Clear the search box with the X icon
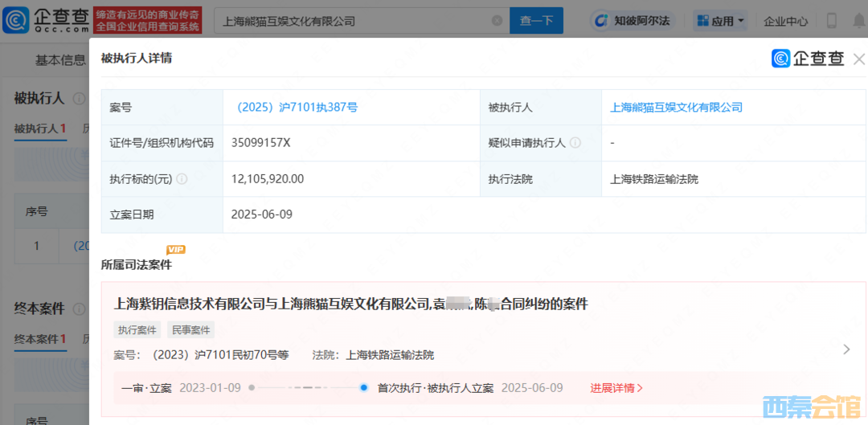The height and width of the screenshot is (425, 868). [497, 21]
